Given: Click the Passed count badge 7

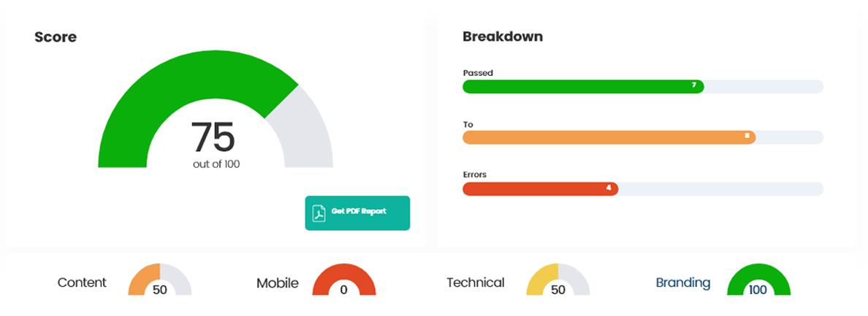Looking at the screenshot, I should pyautogui.click(x=694, y=86).
